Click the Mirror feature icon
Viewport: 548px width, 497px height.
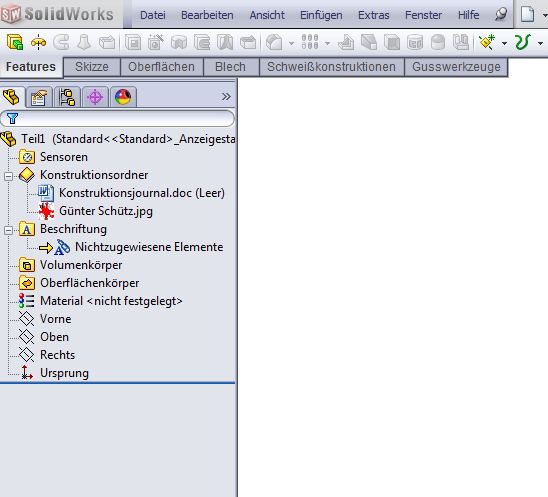coord(461,43)
